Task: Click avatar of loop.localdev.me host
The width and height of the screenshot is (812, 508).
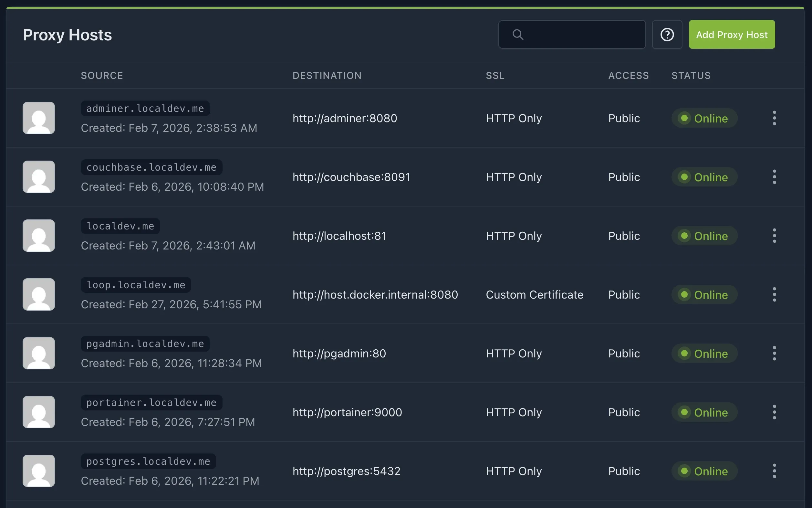Action: coord(39,294)
